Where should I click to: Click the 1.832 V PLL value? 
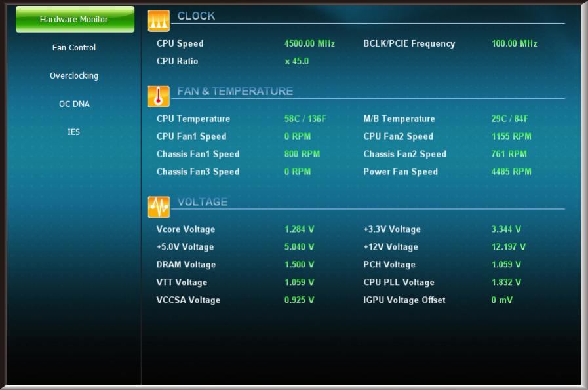click(x=506, y=283)
